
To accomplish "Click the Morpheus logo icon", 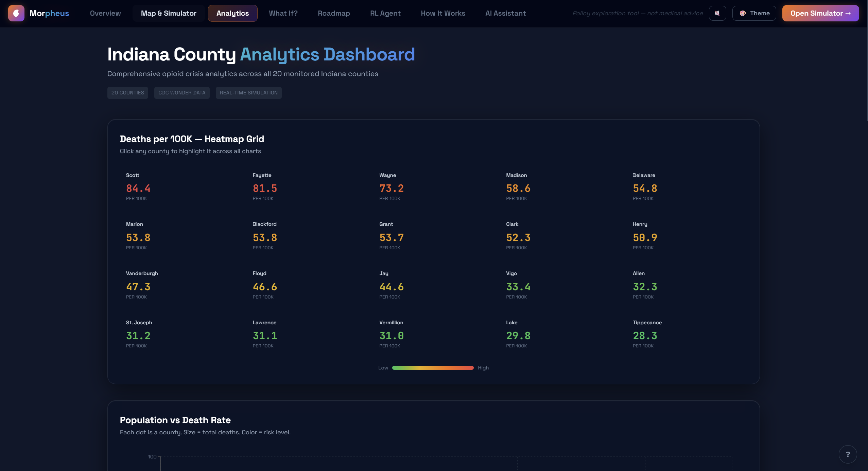I will pos(16,13).
